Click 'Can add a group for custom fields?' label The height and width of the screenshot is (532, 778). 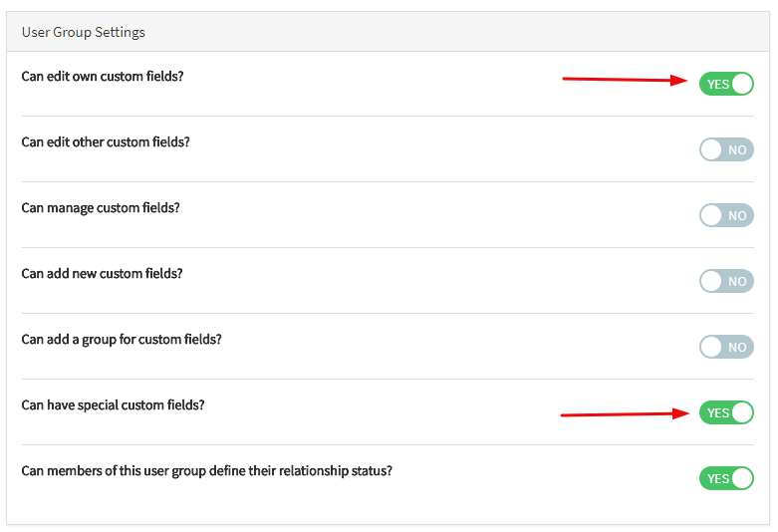click(x=122, y=340)
